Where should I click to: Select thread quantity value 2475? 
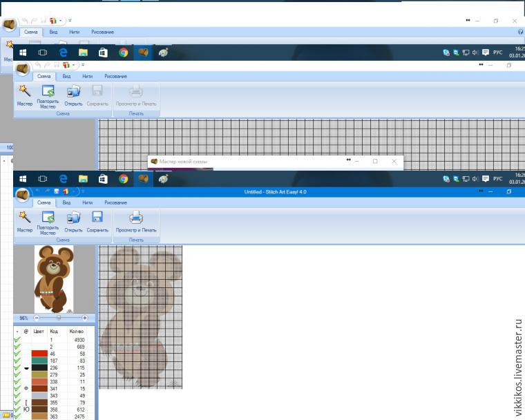pyautogui.click(x=79, y=417)
